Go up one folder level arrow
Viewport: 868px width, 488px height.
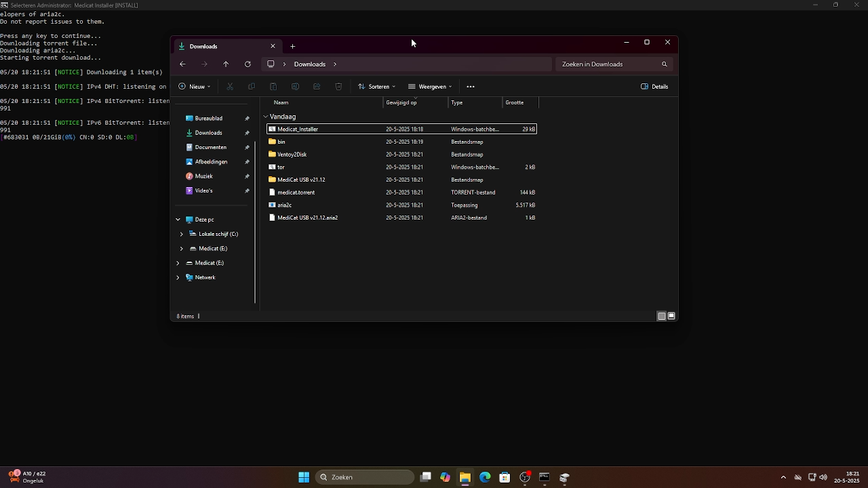tap(226, 64)
